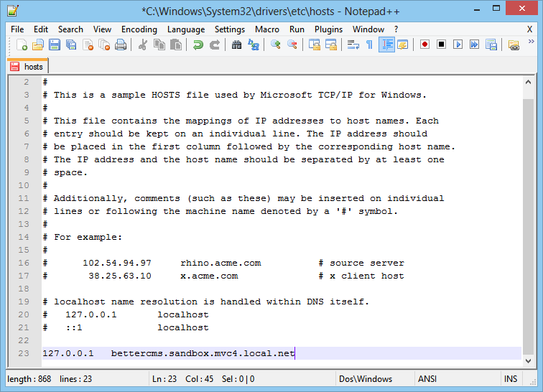Run macro multiple times icon

[475, 45]
